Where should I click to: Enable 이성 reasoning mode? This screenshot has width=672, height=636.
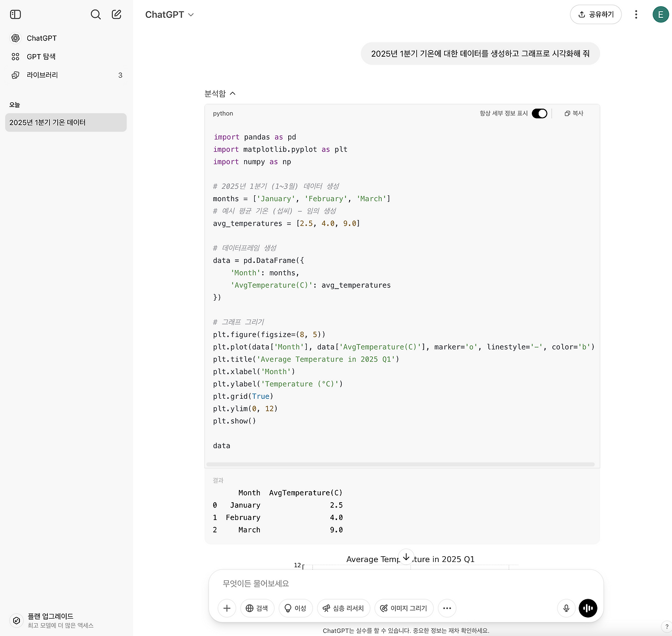(x=296, y=608)
